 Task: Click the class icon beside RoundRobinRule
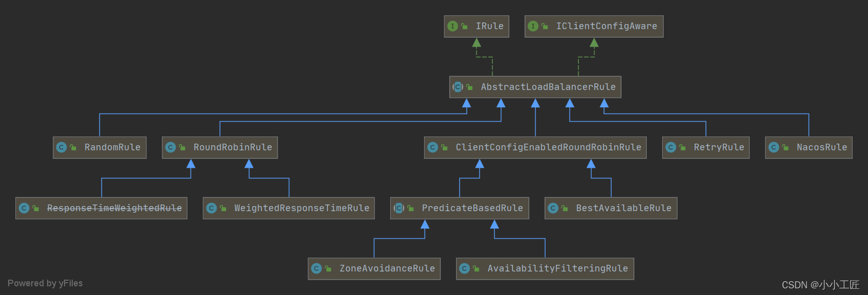pos(171,147)
